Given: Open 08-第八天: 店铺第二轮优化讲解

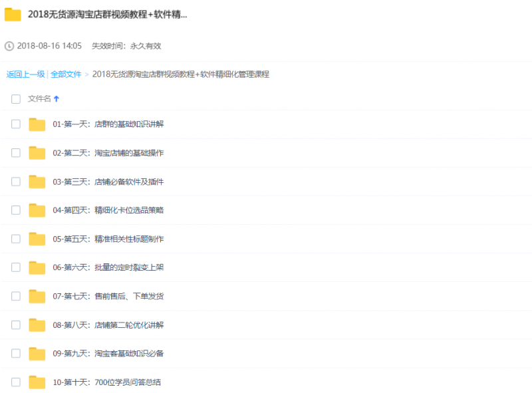Looking at the screenshot, I should point(108,325).
